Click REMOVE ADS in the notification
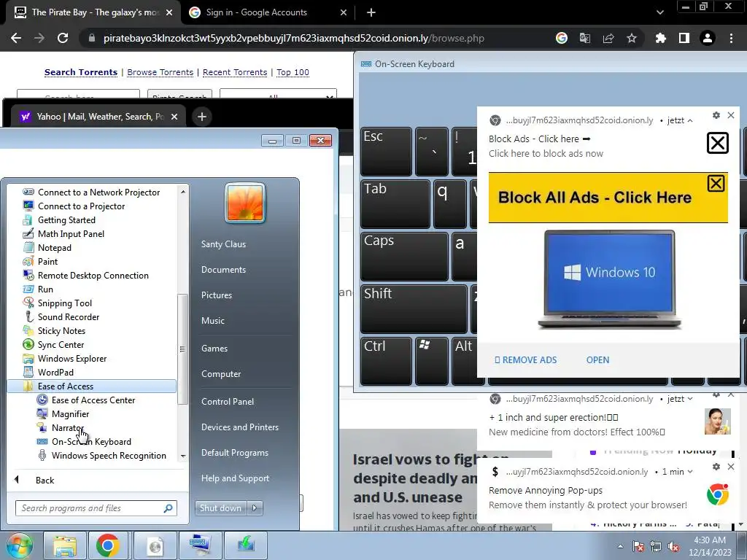This screenshot has height=560, width=747. click(x=526, y=360)
